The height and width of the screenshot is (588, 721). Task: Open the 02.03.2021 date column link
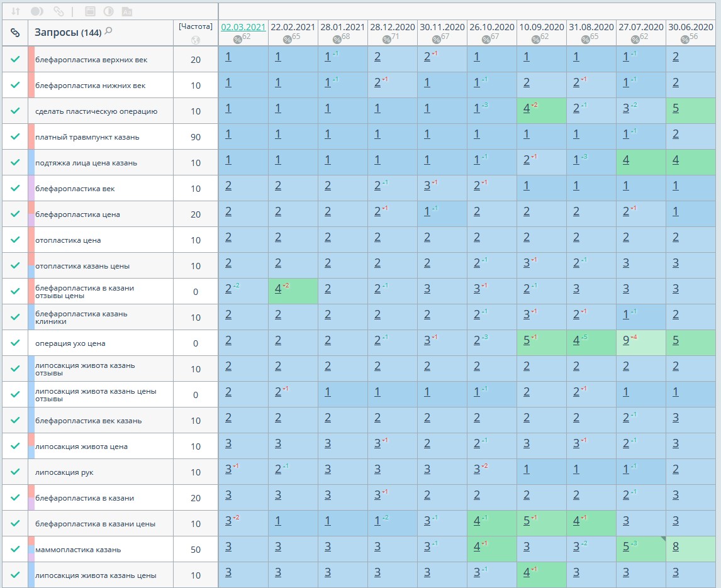point(243,27)
